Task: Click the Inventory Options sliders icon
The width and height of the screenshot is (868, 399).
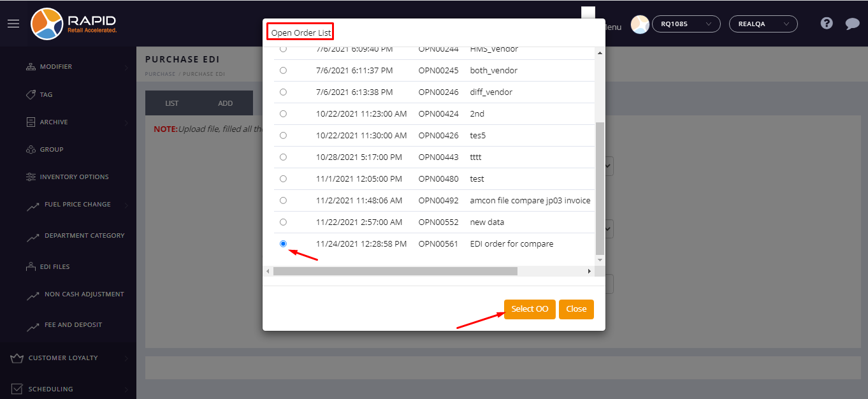Action: tap(31, 177)
